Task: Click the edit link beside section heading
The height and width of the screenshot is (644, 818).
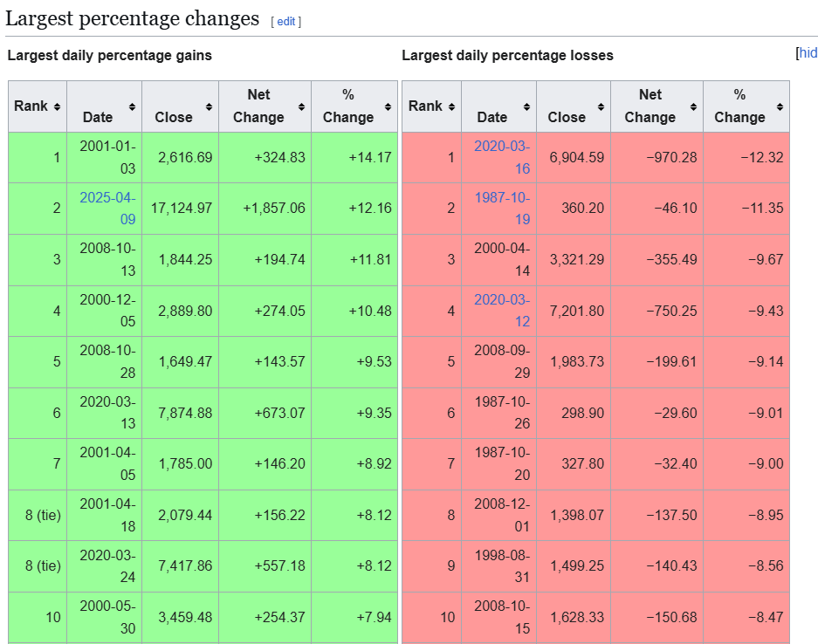Action: [x=286, y=21]
